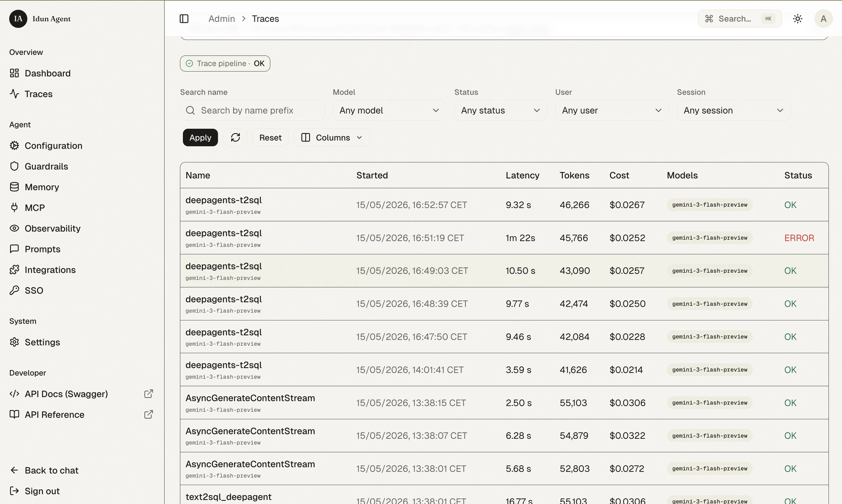Click the Memory database icon

[x=14, y=187]
